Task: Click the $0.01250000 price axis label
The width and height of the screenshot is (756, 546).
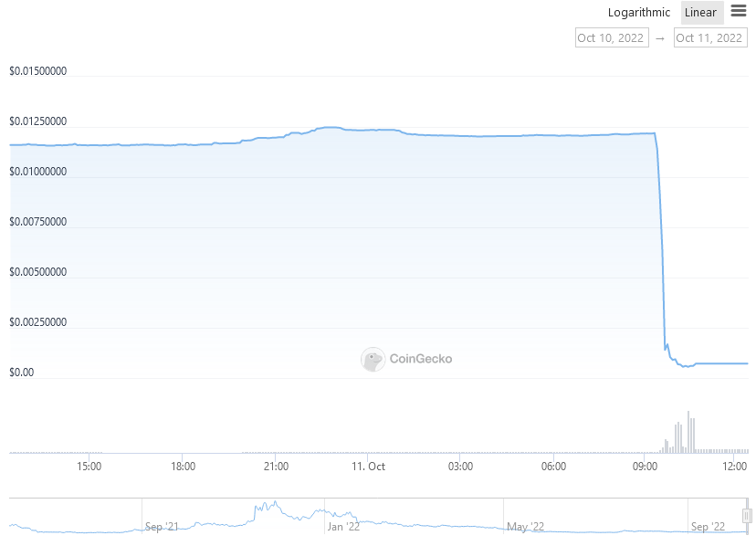Action: pos(38,121)
